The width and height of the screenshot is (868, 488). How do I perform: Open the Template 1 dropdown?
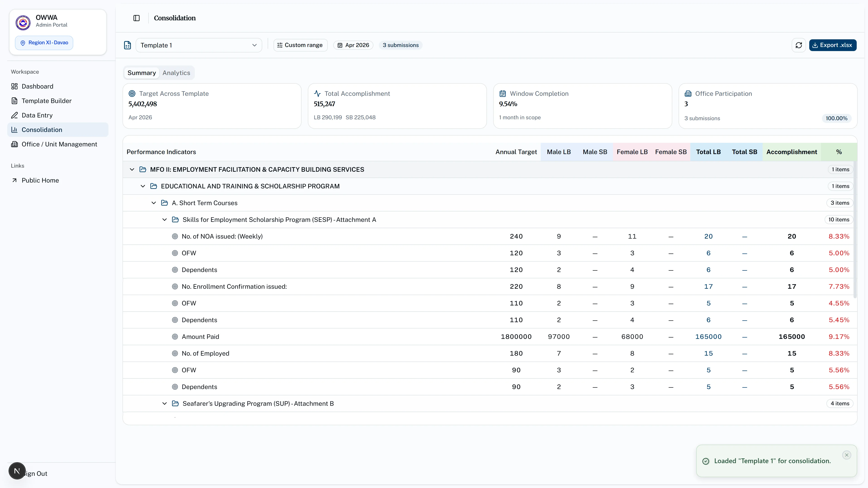click(x=199, y=45)
